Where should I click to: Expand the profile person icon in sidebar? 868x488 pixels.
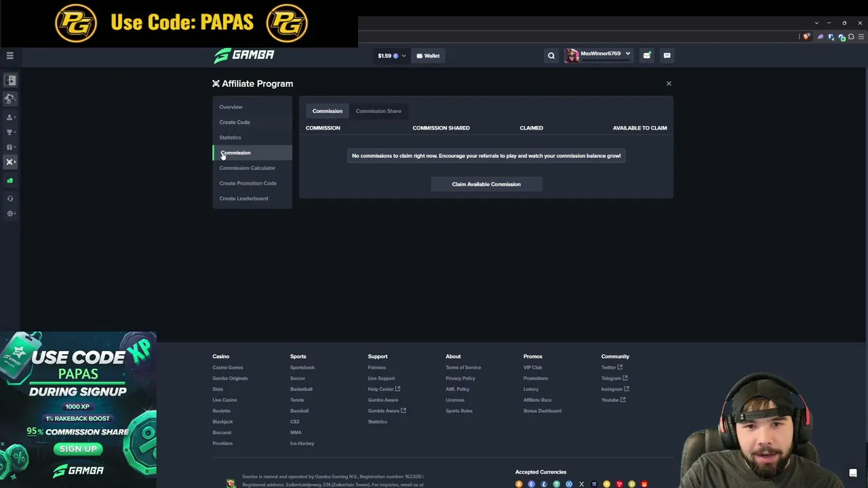10,117
